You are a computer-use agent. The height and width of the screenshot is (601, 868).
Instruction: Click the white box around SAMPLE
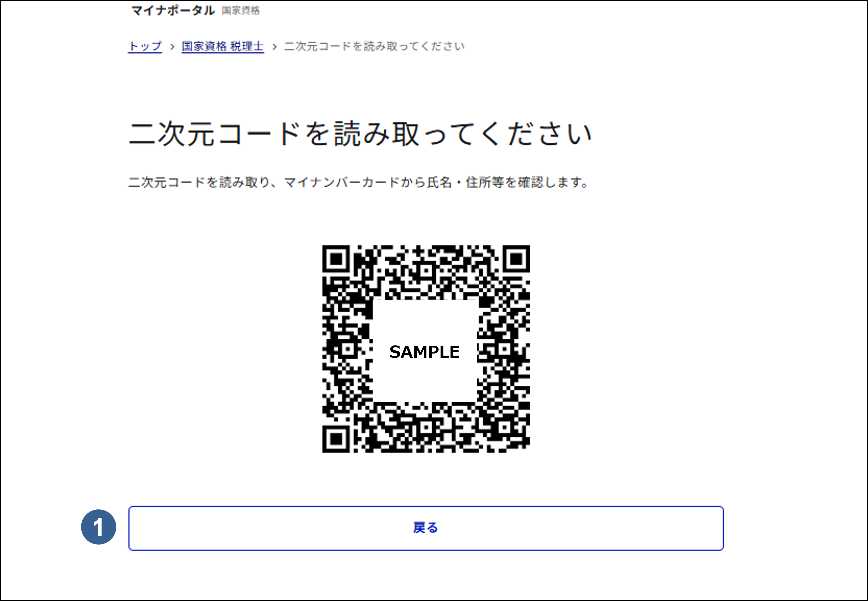pos(425,351)
